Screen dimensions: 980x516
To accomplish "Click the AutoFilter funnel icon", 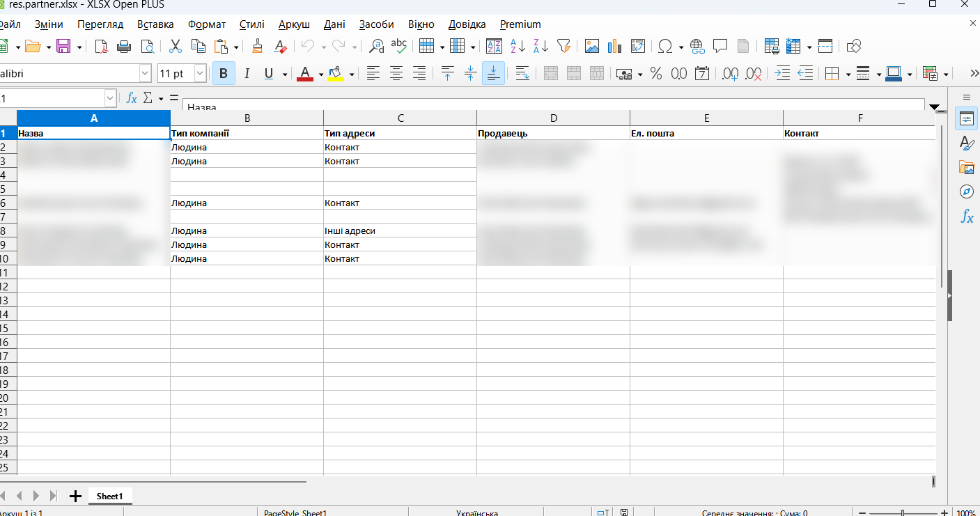I will 563,47.
